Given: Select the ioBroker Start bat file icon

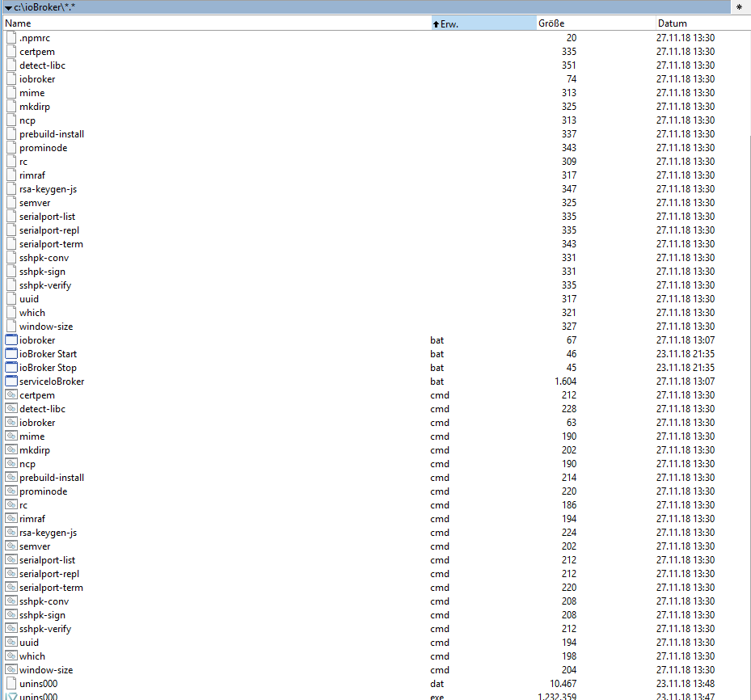Looking at the screenshot, I should (x=11, y=353).
